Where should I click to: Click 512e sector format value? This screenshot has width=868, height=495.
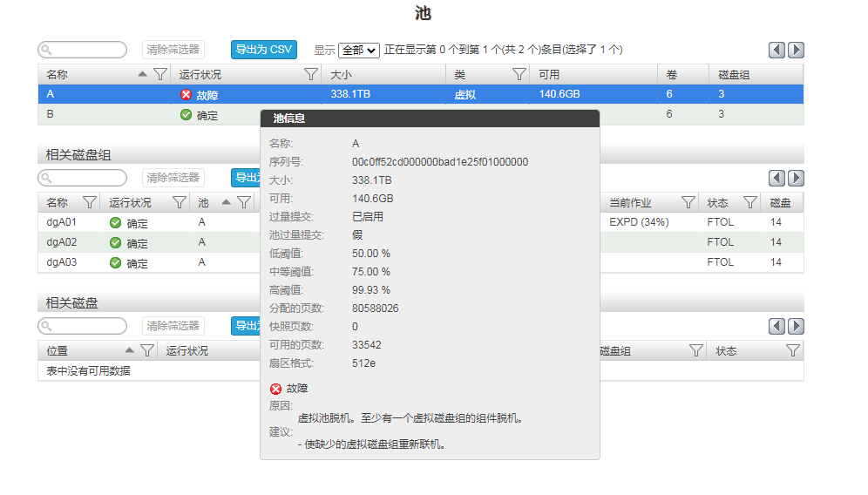363,363
